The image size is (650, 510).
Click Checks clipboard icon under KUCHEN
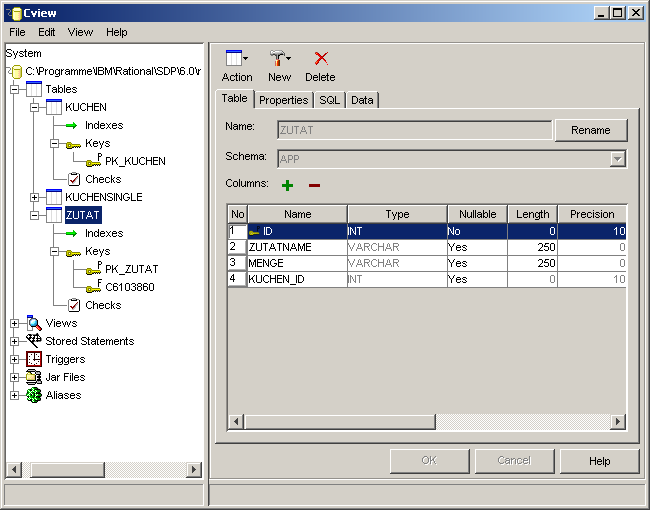(74, 179)
